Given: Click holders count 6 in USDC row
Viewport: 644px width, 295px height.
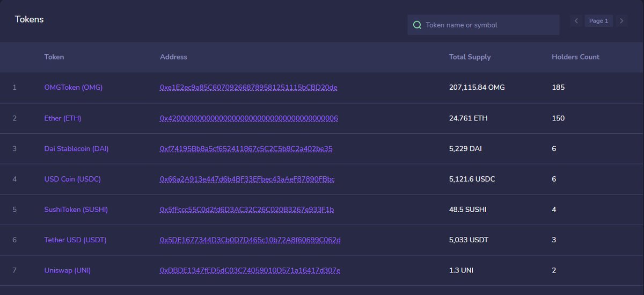Looking at the screenshot, I should pyautogui.click(x=554, y=179).
